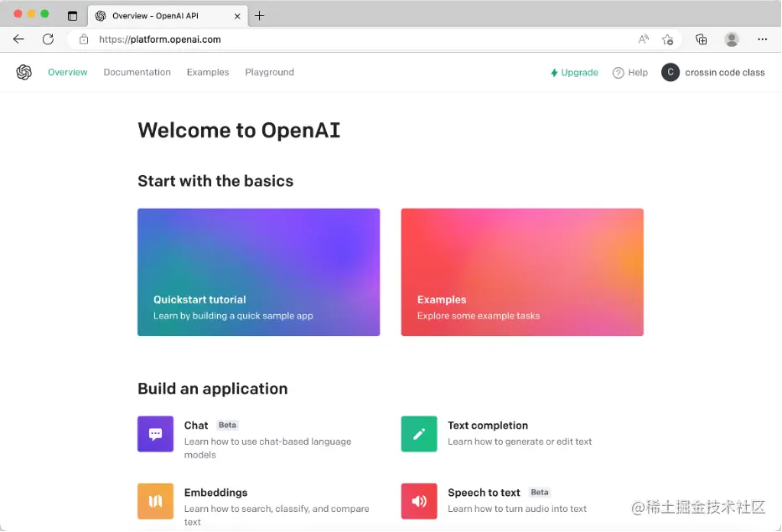This screenshot has height=532, width=782.
Task: Open the Quickstart tutorial card
Action: (x=259, y=272)
